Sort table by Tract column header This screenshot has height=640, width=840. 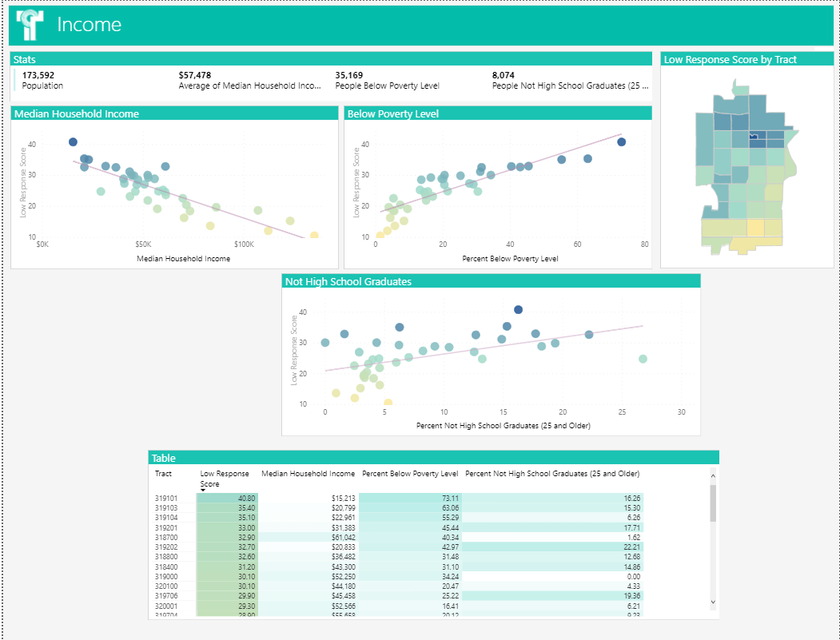(x=163, y=474)
